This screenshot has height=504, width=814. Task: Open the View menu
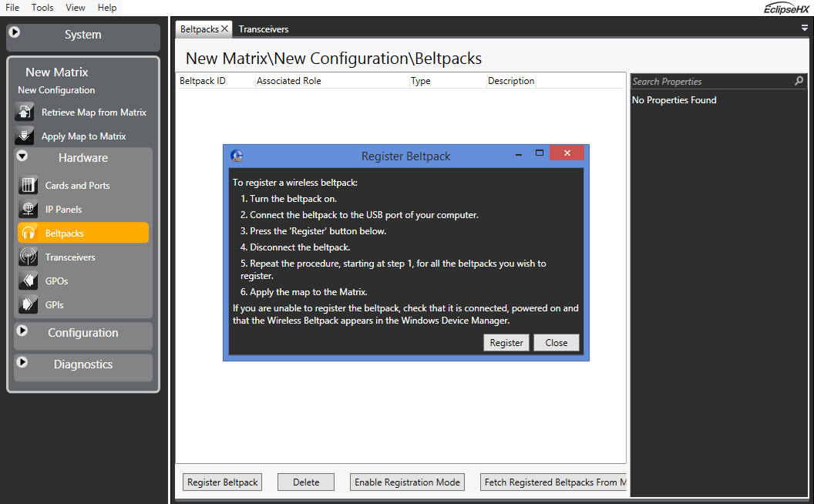point(76,7)
